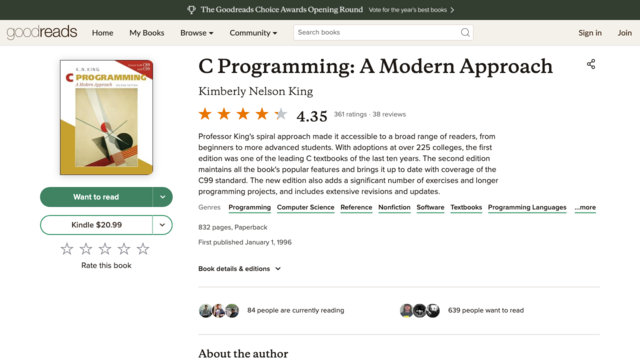Screen dimensions: 640x360
Task: Click About the author heading
Action: click(x=243, y=353)
